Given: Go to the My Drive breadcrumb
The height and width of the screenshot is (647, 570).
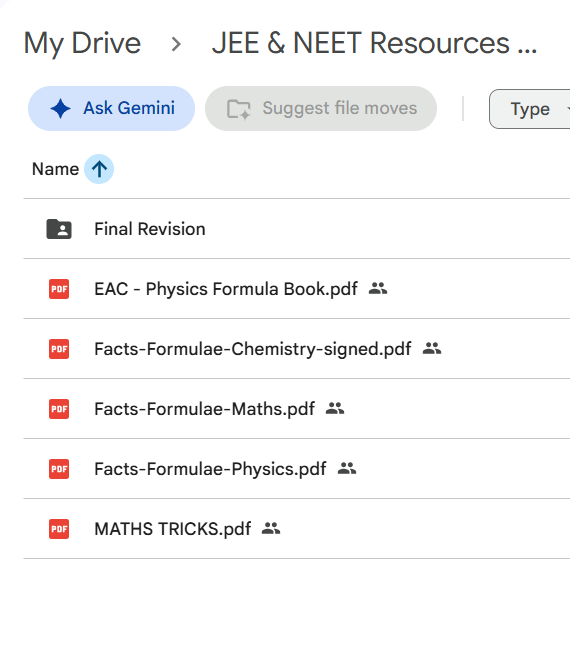Looking at the screenshot, I should tap(82, 43).
